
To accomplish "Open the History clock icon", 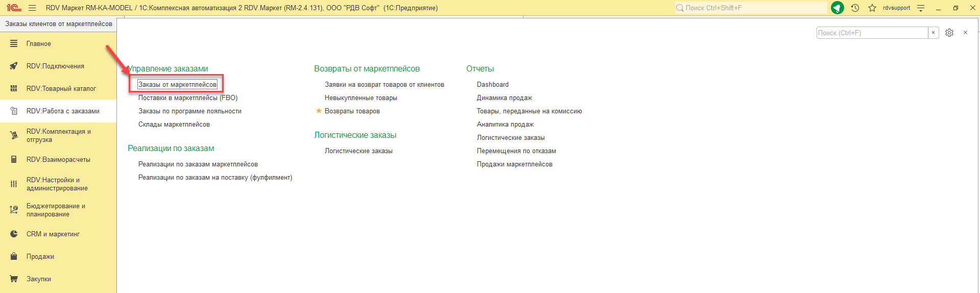I will pyautogui.click(x=855, y=8).
